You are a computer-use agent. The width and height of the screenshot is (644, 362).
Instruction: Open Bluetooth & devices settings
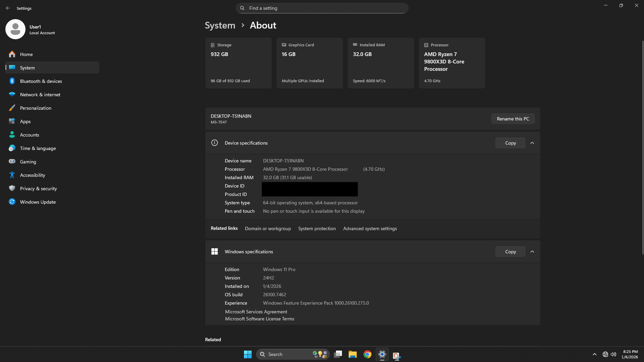(x=52, y=81)
